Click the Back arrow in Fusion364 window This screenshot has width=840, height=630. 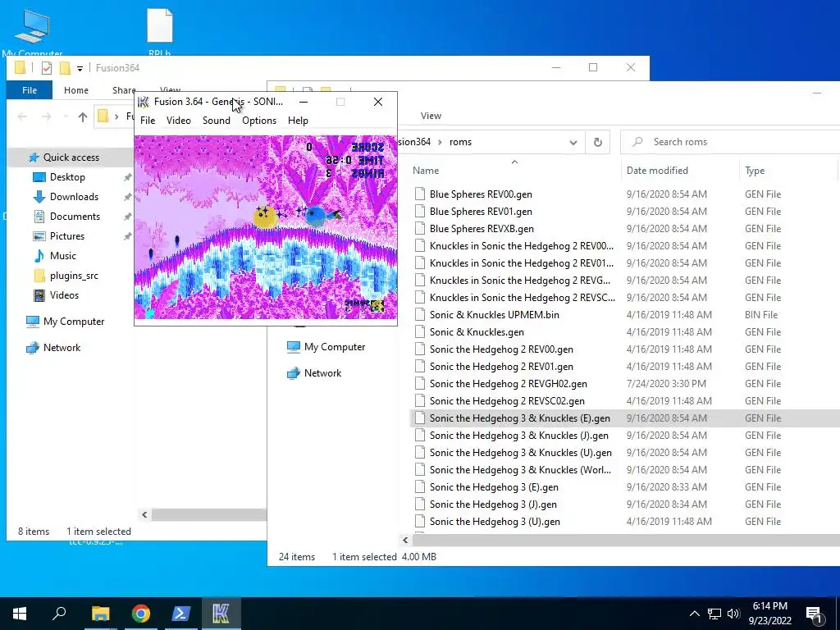pyautogui.click(x=22, y=116)
